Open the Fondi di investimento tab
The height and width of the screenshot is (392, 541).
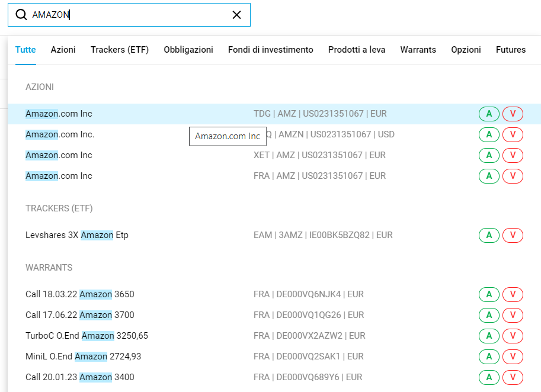(x=270, y=50)
